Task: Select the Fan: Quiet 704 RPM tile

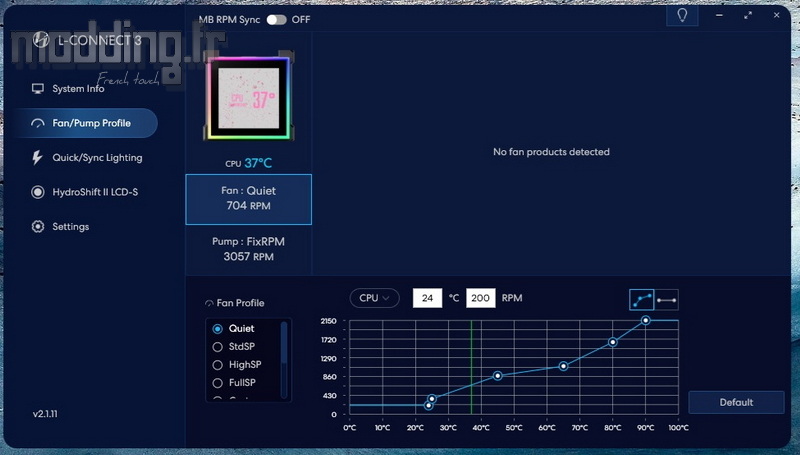Action: (x=248, y=198)
